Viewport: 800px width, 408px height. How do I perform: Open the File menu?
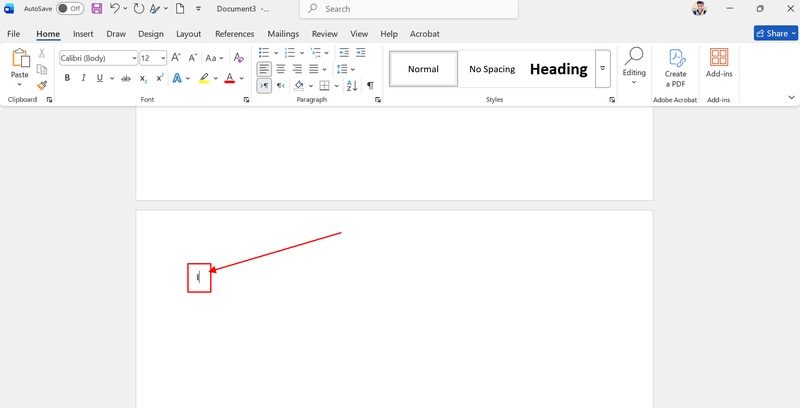tap(14, 34)
